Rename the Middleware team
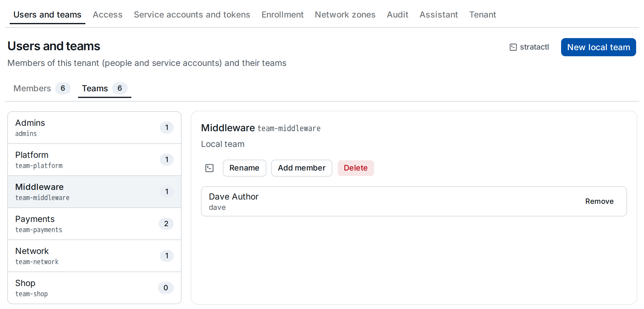 244,168
